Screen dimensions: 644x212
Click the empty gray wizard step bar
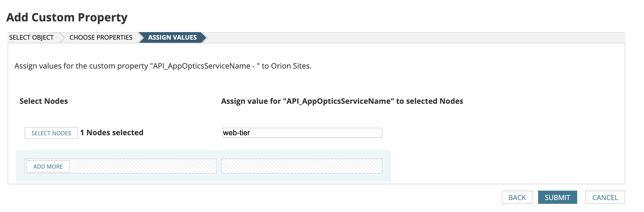(x=410, y=37)
